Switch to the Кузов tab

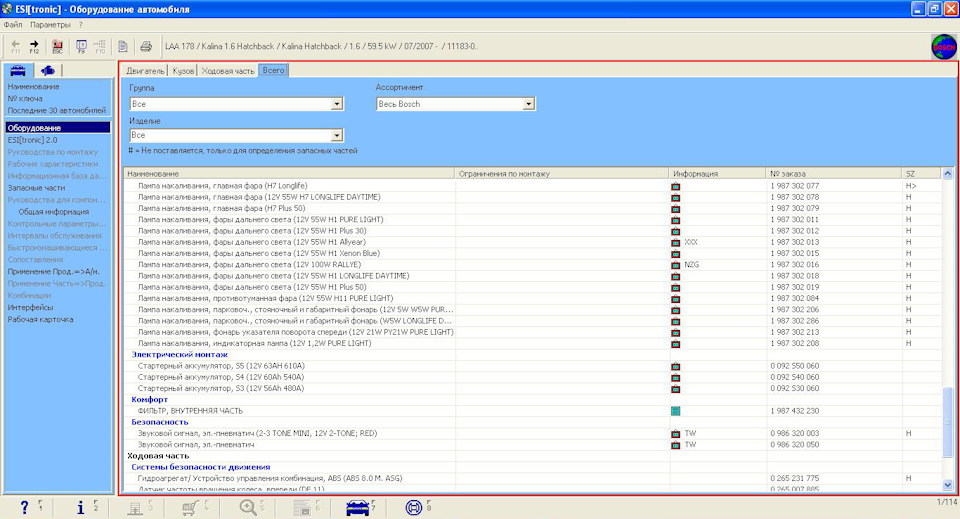tap(183, 71)
